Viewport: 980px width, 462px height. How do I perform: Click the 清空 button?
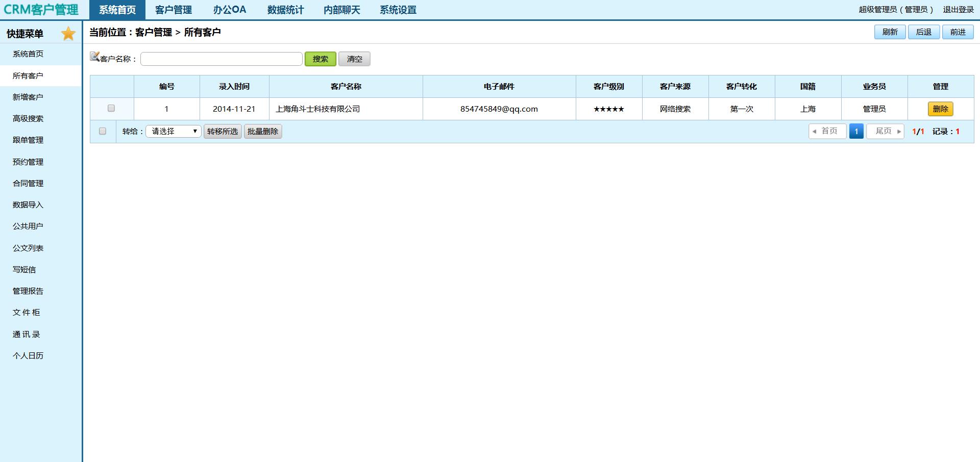pyautogui.click(x=354, y=59)
